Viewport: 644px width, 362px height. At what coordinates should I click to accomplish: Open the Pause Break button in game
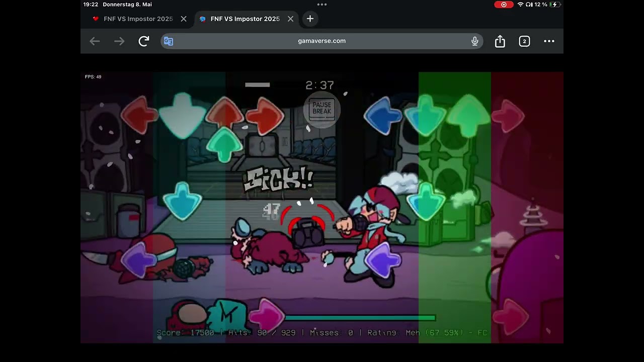(x=322, y=109)
